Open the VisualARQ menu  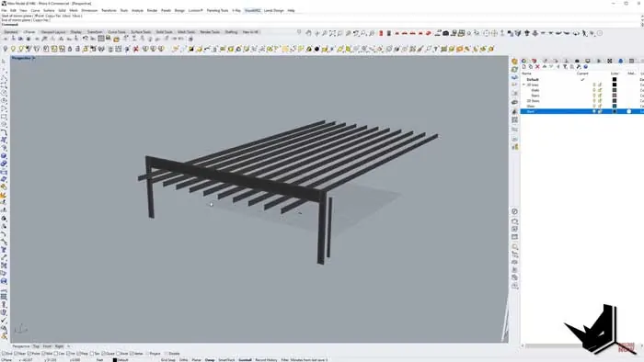[253, 10]
